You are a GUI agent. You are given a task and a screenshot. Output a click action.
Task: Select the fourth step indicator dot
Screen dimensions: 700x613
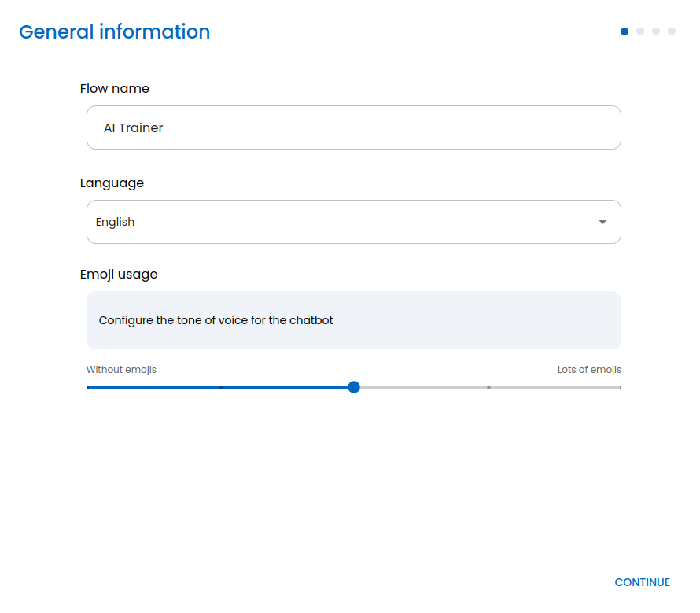672,31
